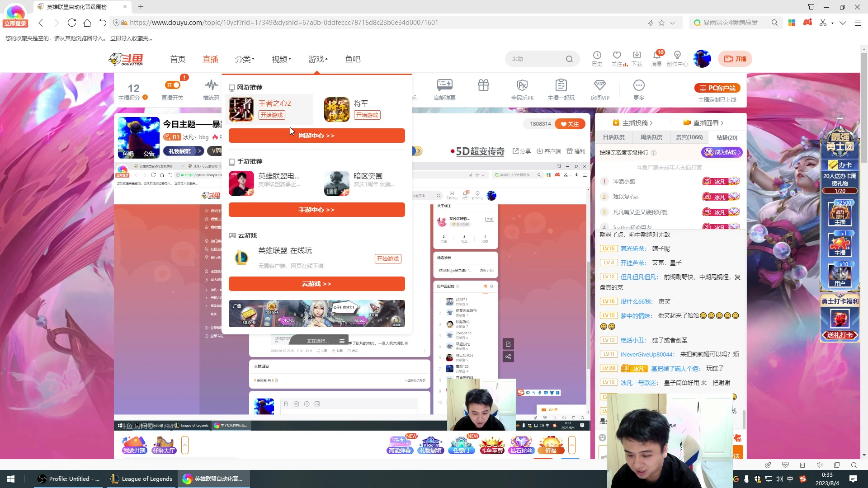Viewport: 868px width, 488px height.
Task: Go to 首页 in navigation
Action: coord(178,59)
